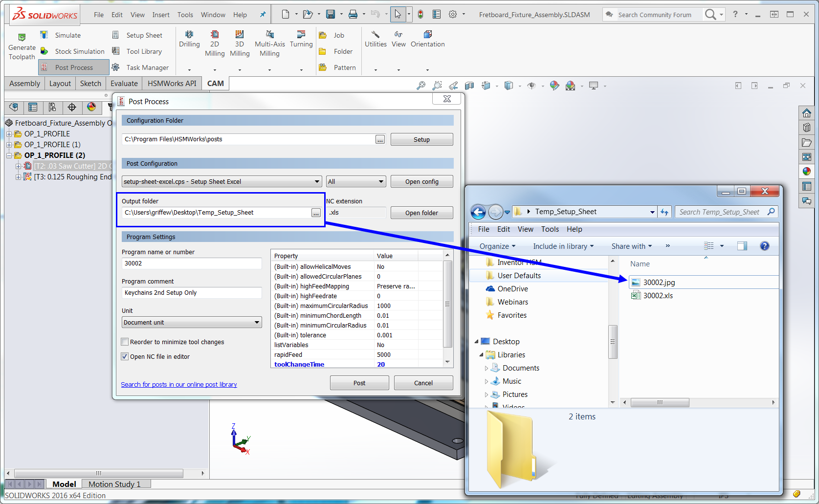Select the Drilling operation icon

pos(189,34)
